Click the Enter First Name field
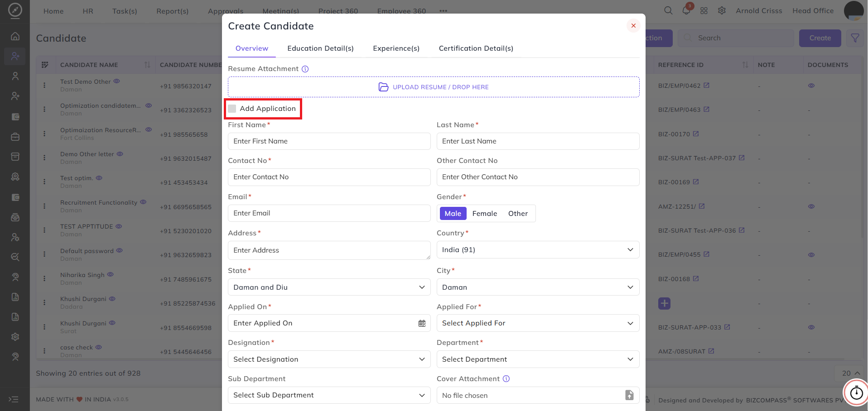 tap(329, 141)
